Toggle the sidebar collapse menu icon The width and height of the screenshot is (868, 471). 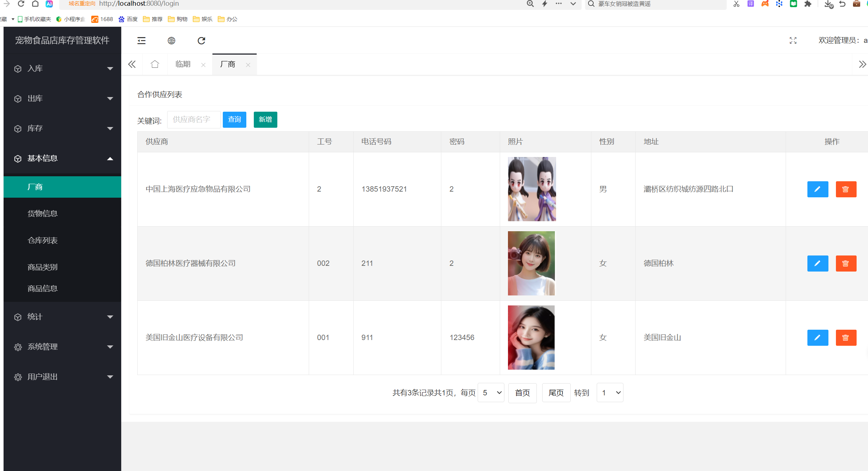[142, 40]
